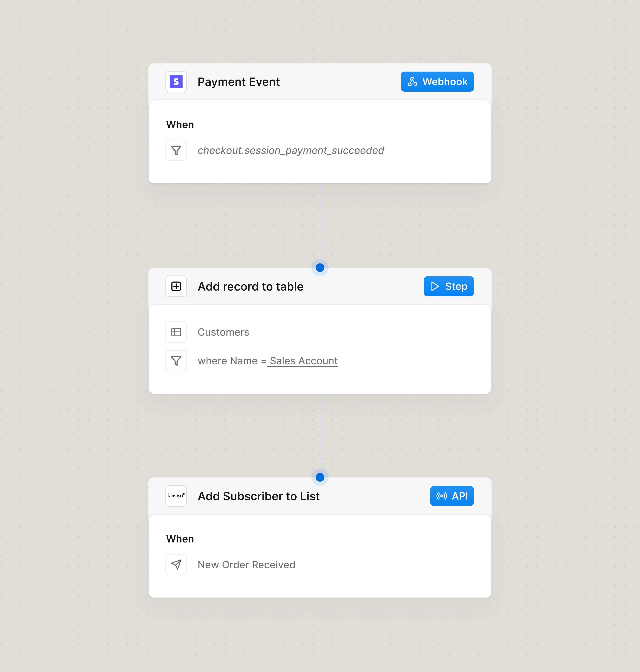Click the table icon beside Customers
640x672 pixels.
coord(176,332)
